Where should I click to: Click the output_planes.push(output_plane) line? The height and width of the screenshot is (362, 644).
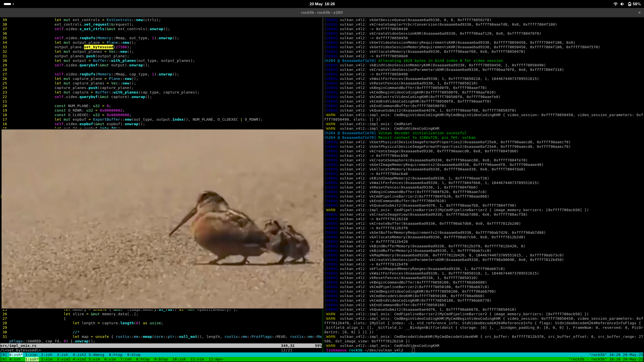(x=92, y=56)
